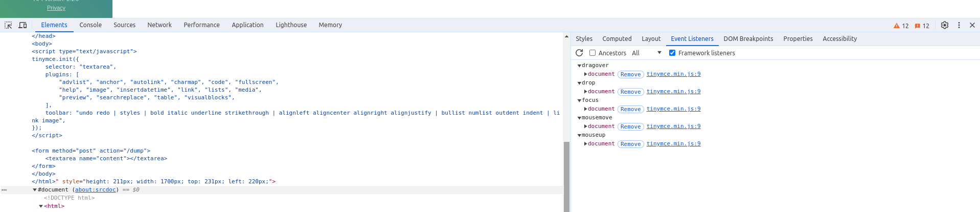980x212 pixels.
Task: Remove the drop document listener
Action: 630,92
